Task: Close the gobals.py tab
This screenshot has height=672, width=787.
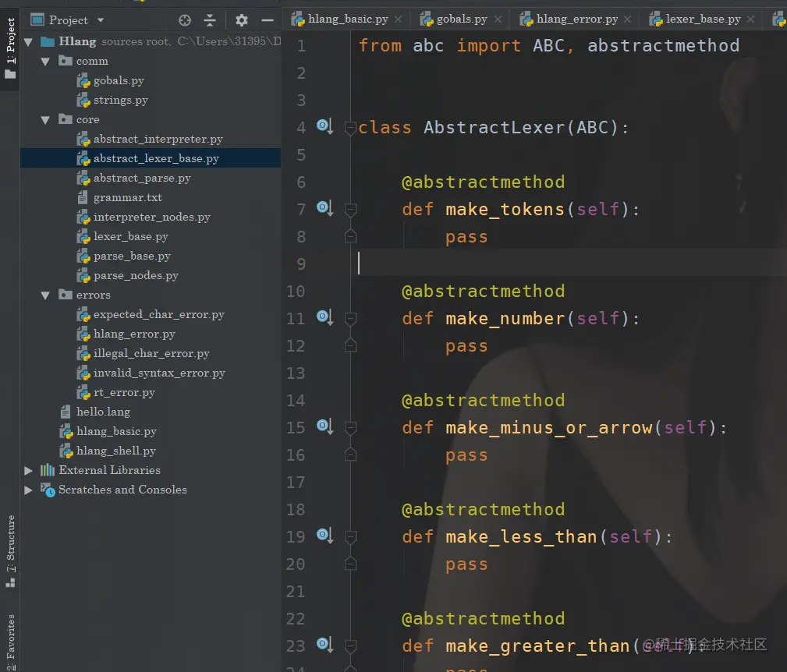Action: tap(498, 19)
